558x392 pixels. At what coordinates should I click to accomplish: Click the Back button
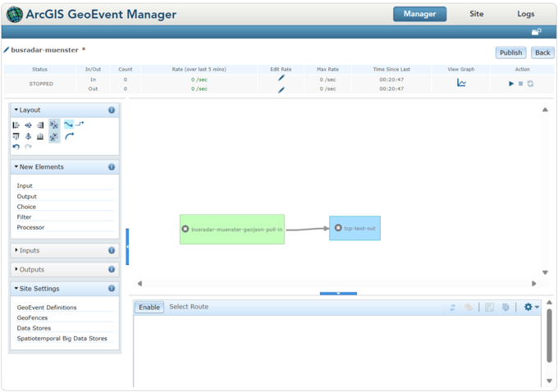tap(542, 52)
